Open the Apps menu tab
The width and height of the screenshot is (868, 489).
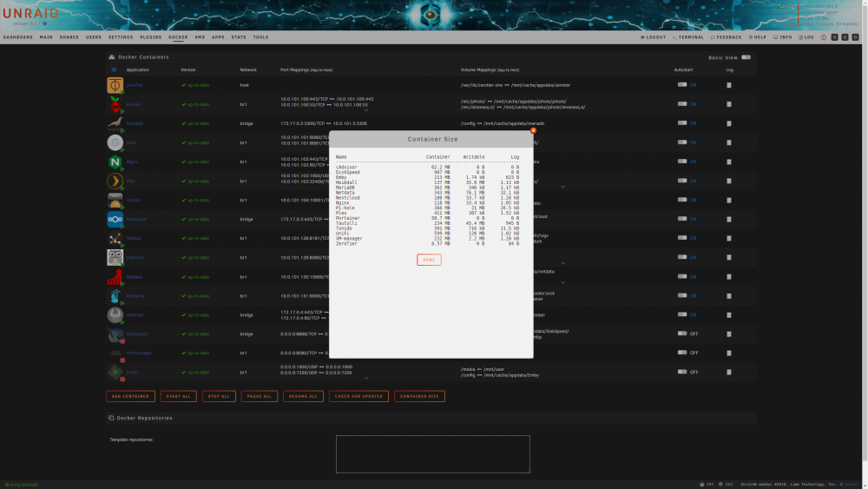[218, 37]
